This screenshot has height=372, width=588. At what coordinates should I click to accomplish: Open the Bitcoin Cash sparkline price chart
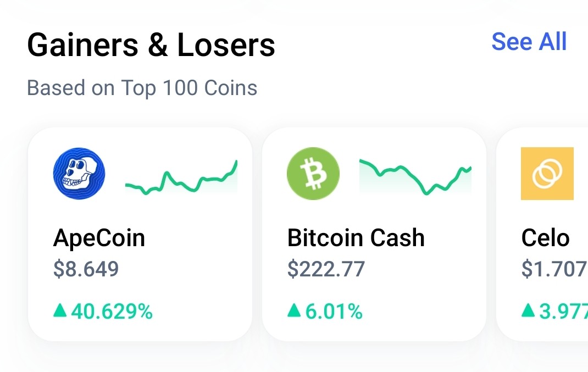click(415, 176)
